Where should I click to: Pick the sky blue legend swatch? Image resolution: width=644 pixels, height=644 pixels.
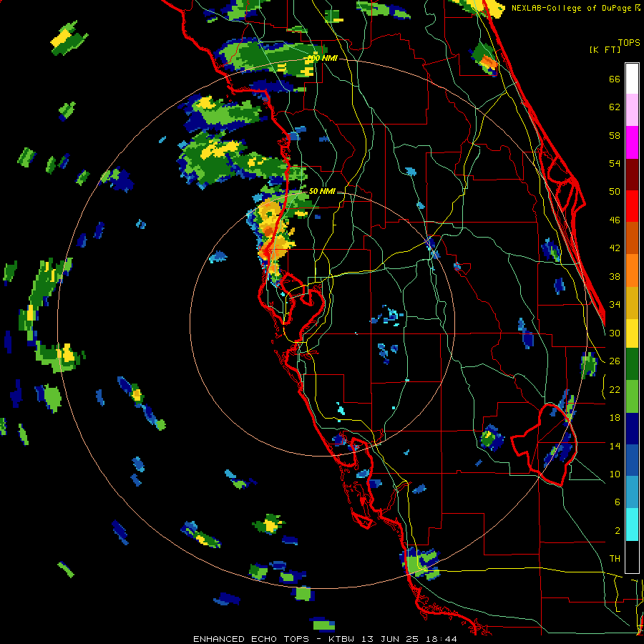[632, 493]
